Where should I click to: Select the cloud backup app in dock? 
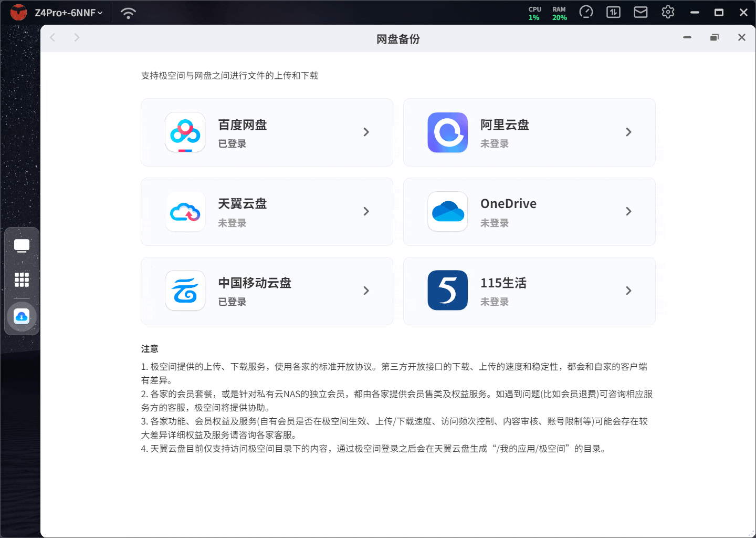[22, 316]
